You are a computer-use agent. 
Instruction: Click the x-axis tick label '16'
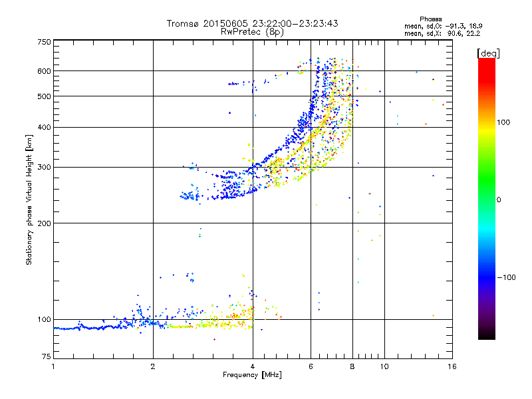(452, 366)
